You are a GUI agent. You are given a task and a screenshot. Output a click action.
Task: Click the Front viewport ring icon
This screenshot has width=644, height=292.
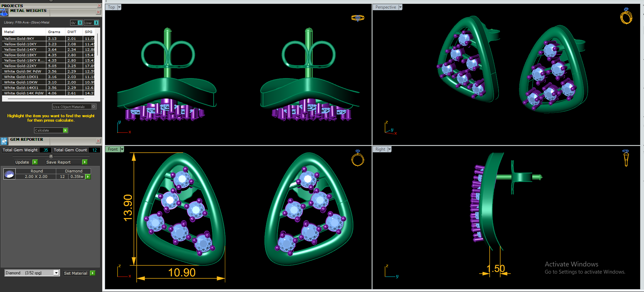[x=357, y=158]
